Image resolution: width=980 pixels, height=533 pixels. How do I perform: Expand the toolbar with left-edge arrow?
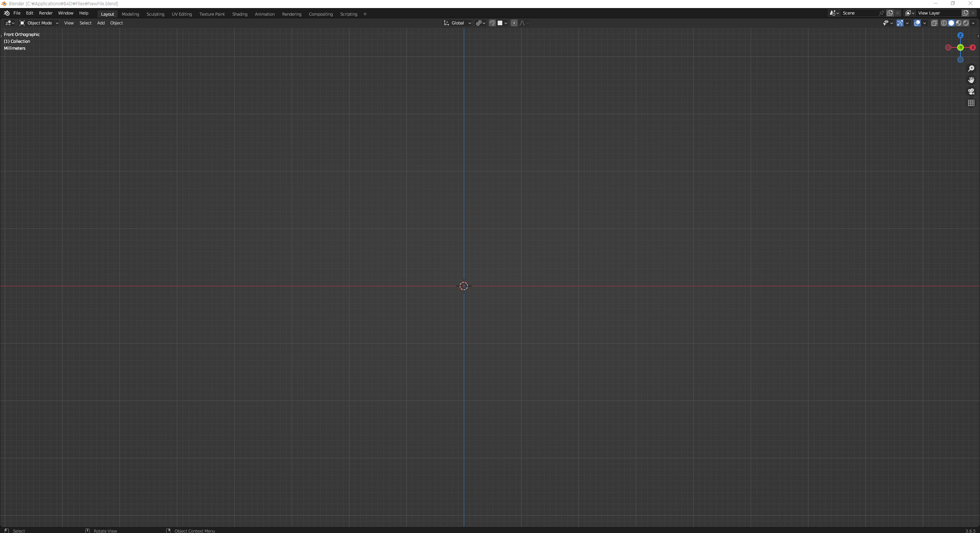pos(2,36)
